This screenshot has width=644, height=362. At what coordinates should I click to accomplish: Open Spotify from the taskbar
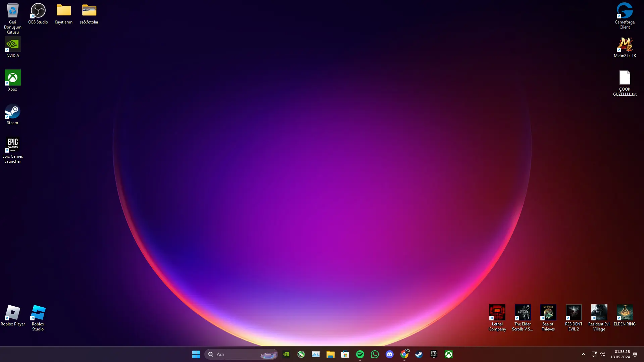pos(360,354)
